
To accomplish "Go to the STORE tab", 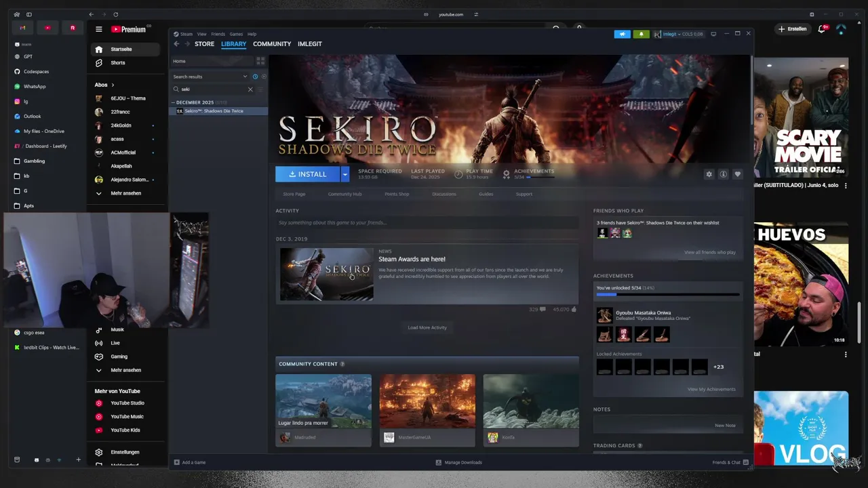I will coord(204,44).
